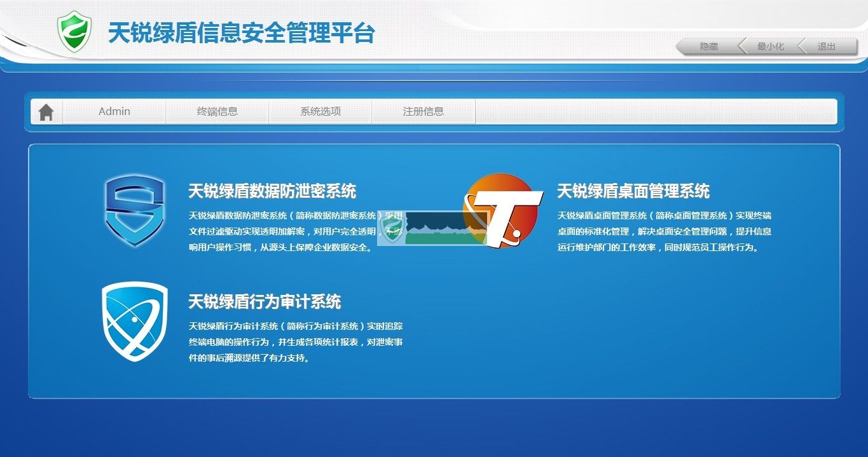
Task: Select the orange T desktop management icon
Action: (x=503, y=210)
